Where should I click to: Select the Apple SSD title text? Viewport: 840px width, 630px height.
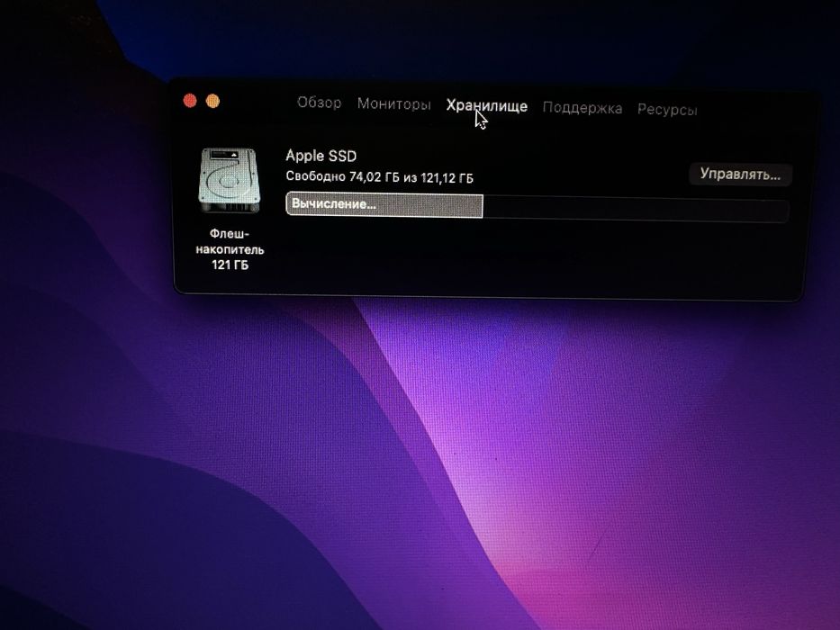(x=321, y=156)
